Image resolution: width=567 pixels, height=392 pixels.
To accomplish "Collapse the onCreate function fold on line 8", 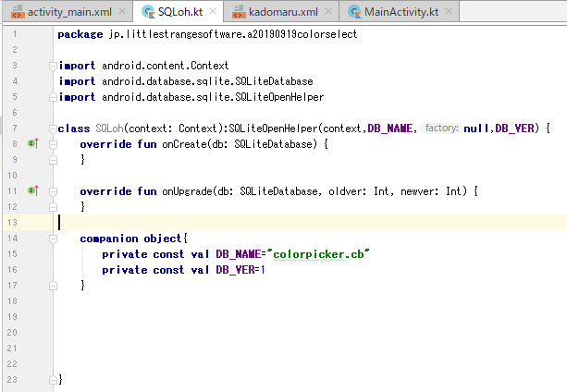I will point(53,144).
